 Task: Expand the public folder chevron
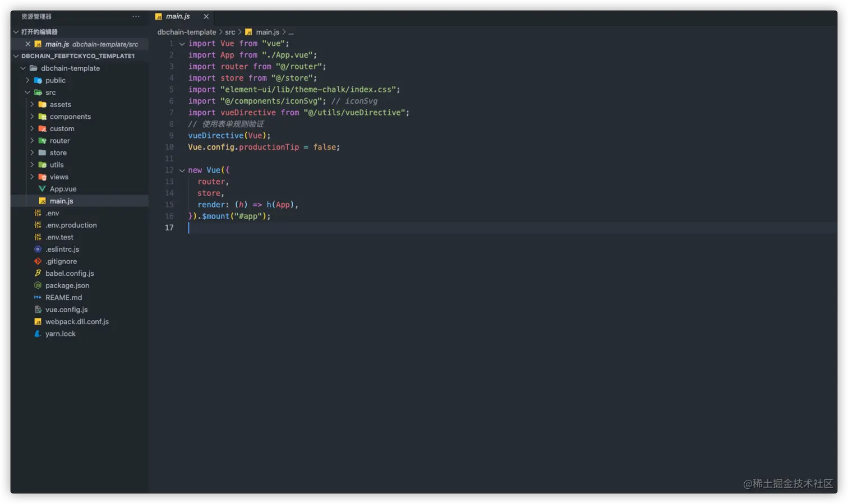click(27, 80)
